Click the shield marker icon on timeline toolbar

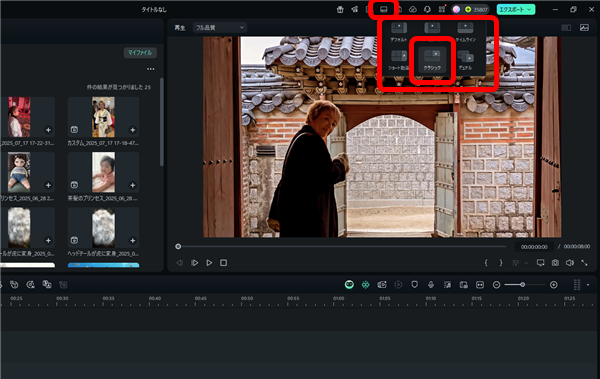pos(414,284)
